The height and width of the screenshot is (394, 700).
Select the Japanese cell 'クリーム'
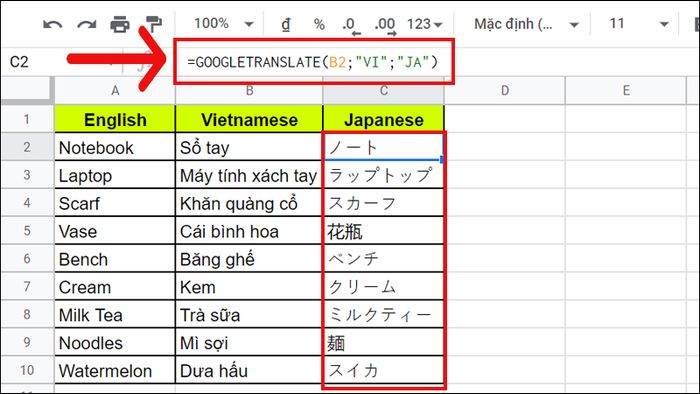[383, 287]
